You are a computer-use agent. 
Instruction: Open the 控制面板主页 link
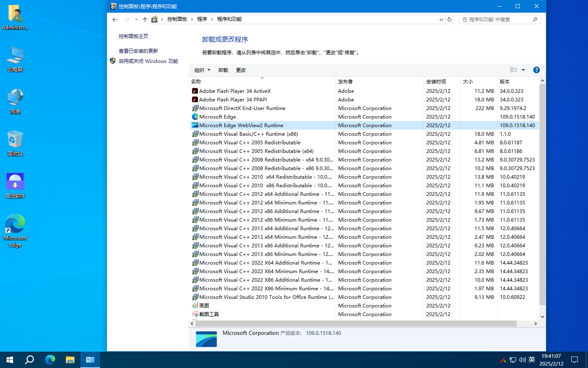click(134, 36)
